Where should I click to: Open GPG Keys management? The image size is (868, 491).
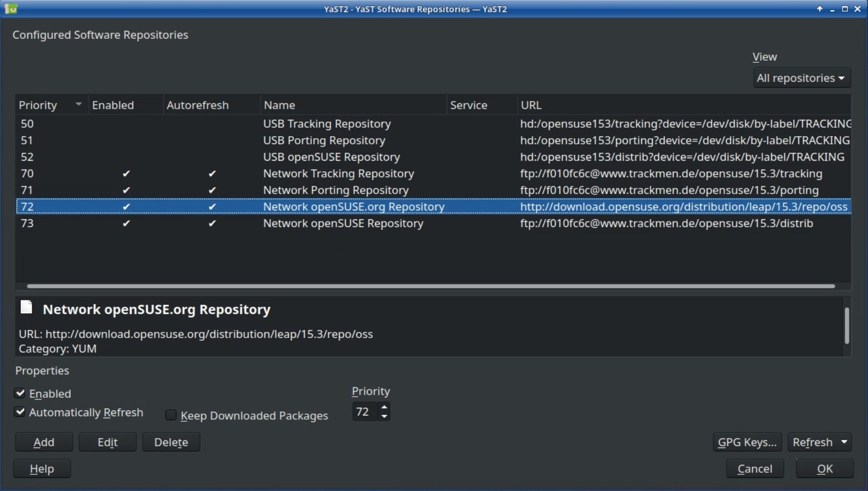tap(747, 442)
